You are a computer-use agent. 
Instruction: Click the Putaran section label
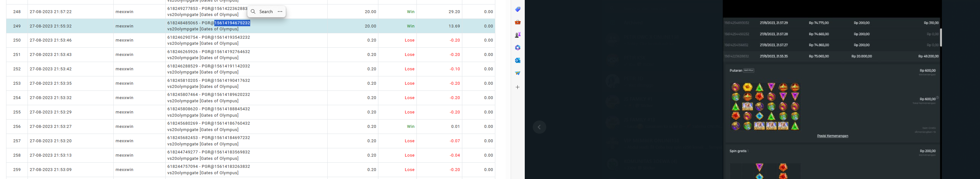click(736, 71)
